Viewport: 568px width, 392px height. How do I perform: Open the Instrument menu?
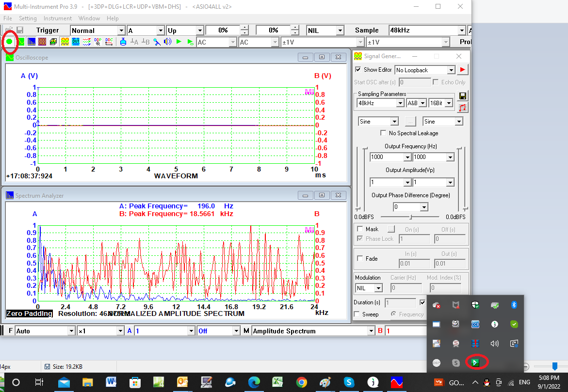pos(58,18)
